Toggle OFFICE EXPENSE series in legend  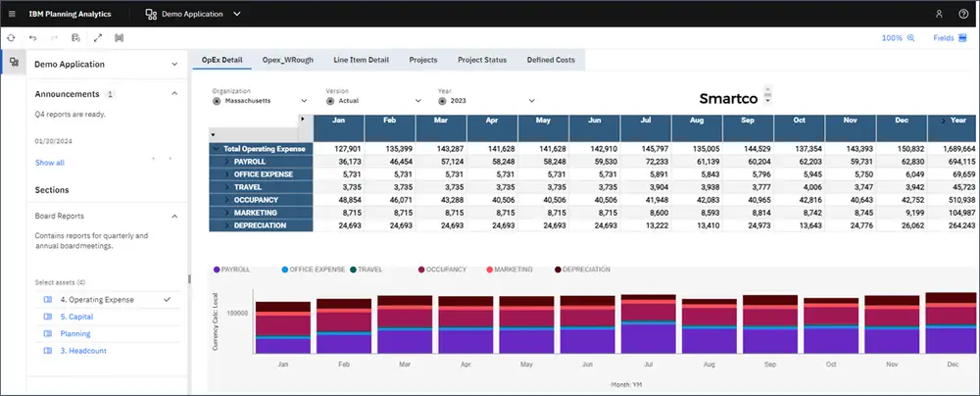pyautogui.click(x=314, y=270)
